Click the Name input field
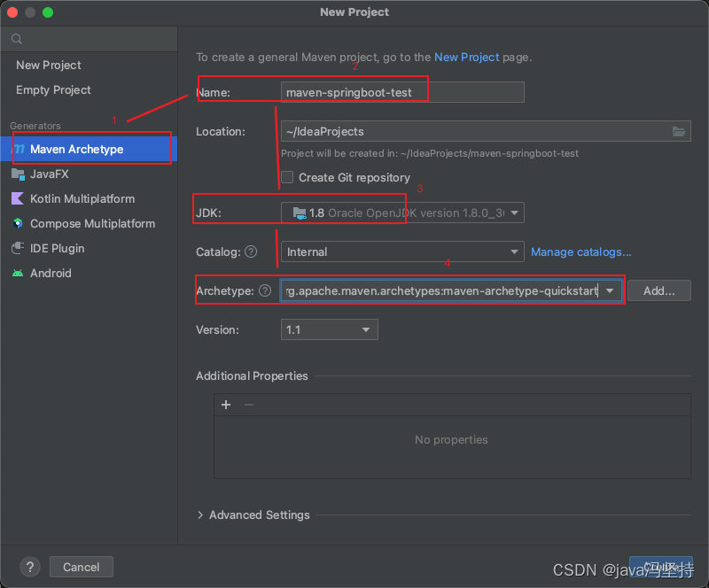 pos(402,92)
